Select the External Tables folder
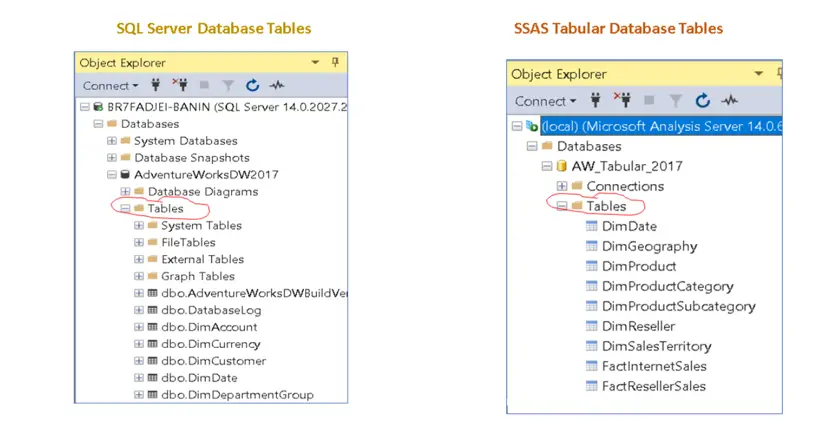The image size is (831, 430). (202, 259)
